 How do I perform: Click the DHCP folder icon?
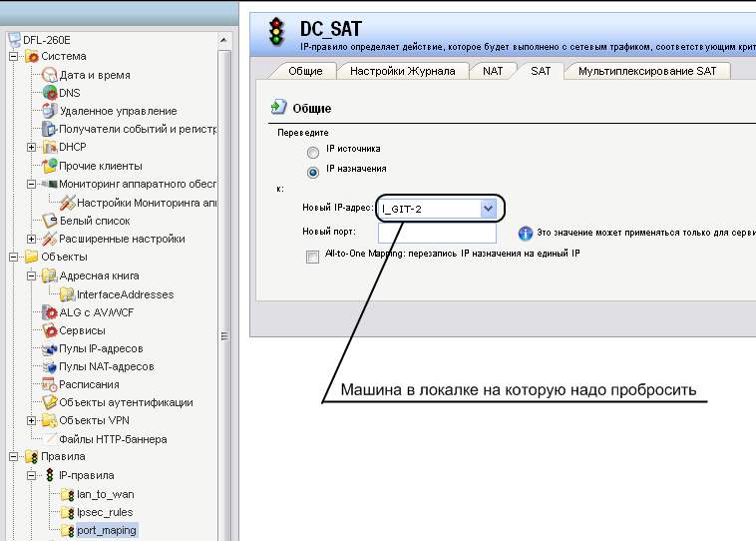coord(50,147)
